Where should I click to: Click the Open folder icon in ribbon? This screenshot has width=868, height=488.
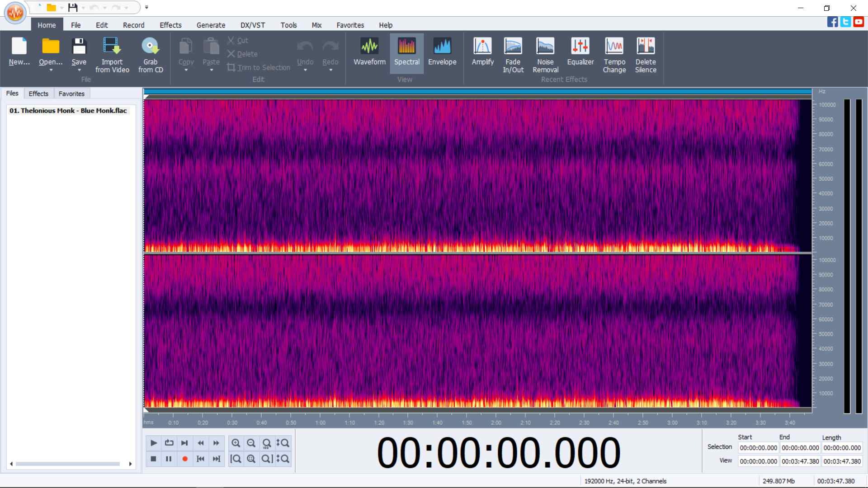click(51, 47)
